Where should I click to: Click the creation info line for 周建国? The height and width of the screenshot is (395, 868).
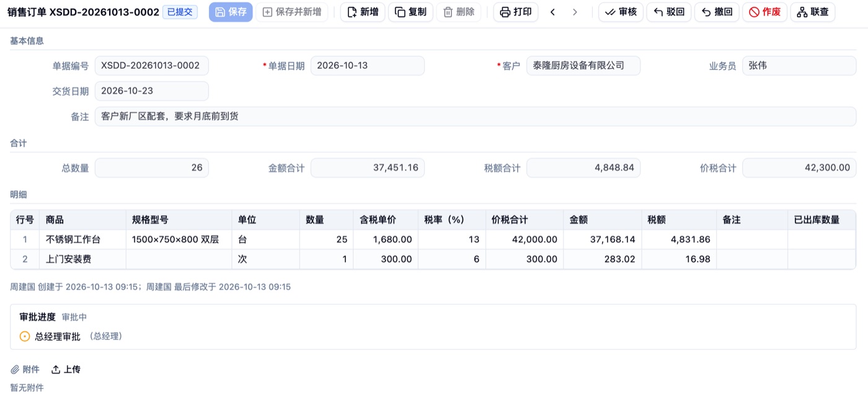151,287
